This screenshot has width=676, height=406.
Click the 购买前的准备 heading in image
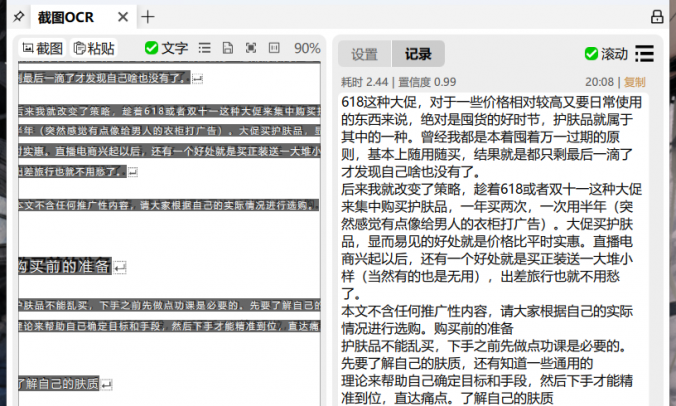coord(65,266)
